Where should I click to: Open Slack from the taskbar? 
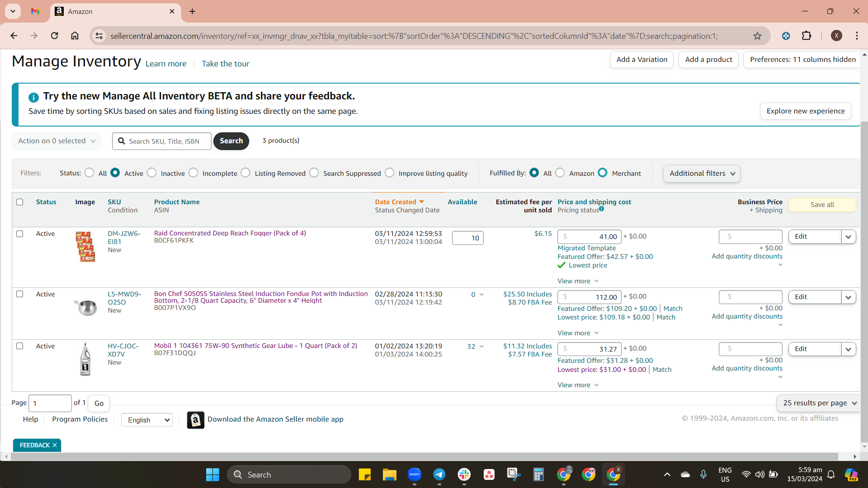tap(464, 474)
